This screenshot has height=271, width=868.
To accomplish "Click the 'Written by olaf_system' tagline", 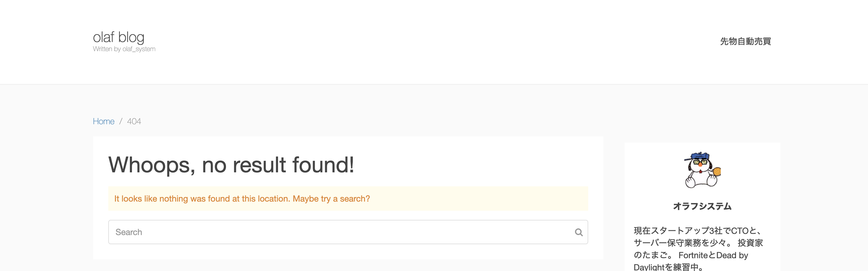I will tap(124, 49).
